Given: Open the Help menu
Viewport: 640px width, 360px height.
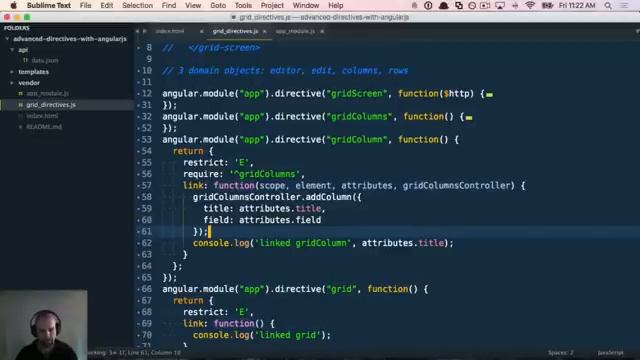Looking at the screenshot, I should click(x=336, y=5).
